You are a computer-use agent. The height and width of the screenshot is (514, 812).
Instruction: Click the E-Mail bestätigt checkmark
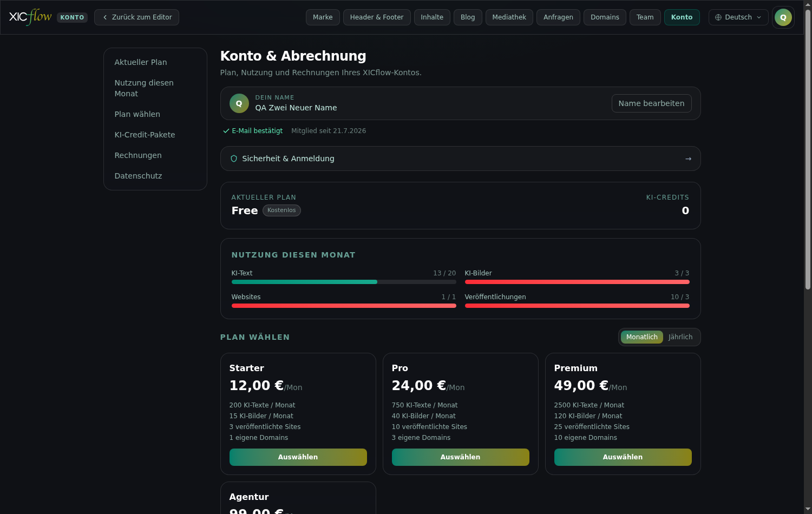click(x=226, y=131)
